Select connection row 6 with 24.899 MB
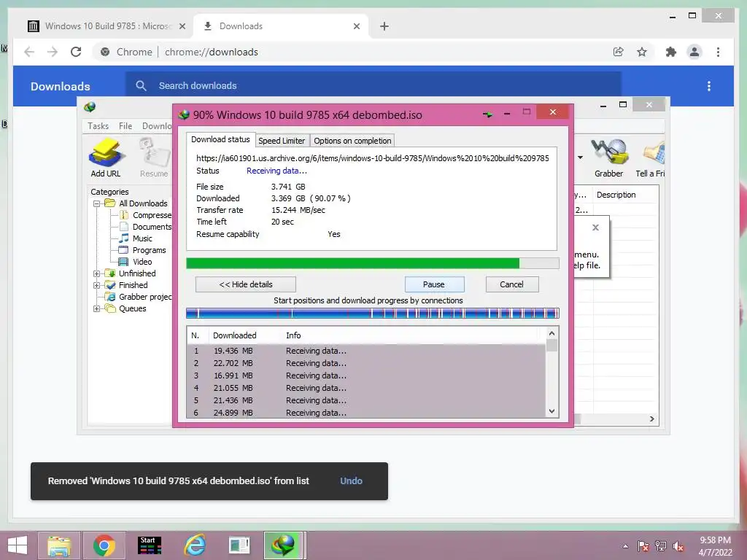Image resolution: width=747 pixels, height=560 pixels. tap(366, 413)
